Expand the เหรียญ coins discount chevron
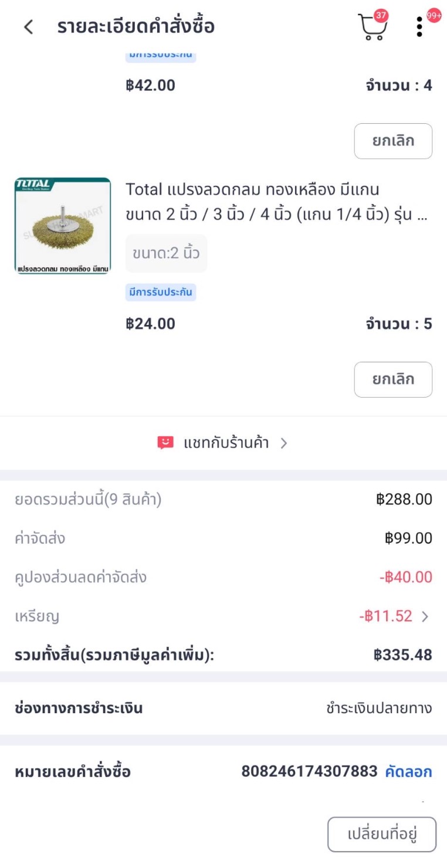The height and width of the screenshot is (868, 447). [425, 616]
